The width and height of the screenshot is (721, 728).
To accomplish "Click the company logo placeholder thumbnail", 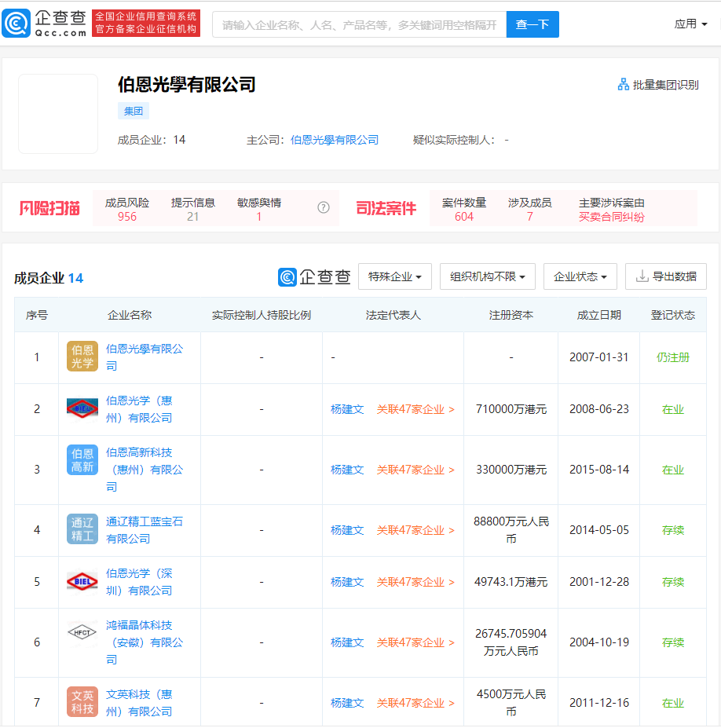I will (x=58, y=114).
